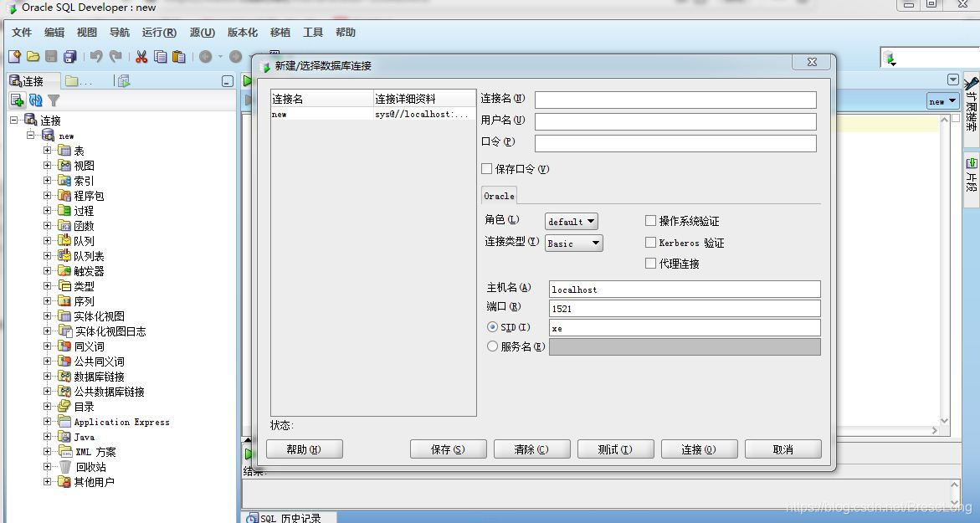The image size is (980, 523).
Task: Select the new row in connection list
Action: [373, 115]
